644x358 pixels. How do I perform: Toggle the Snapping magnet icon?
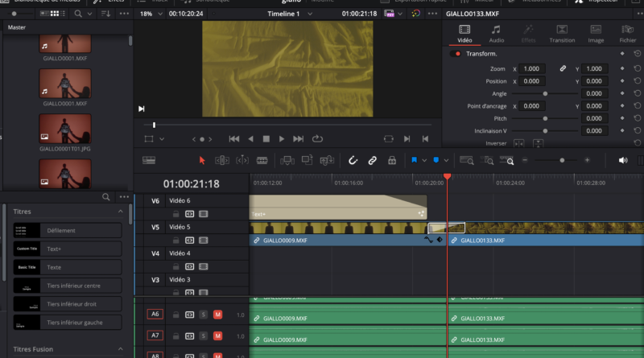tap(353, 160)
